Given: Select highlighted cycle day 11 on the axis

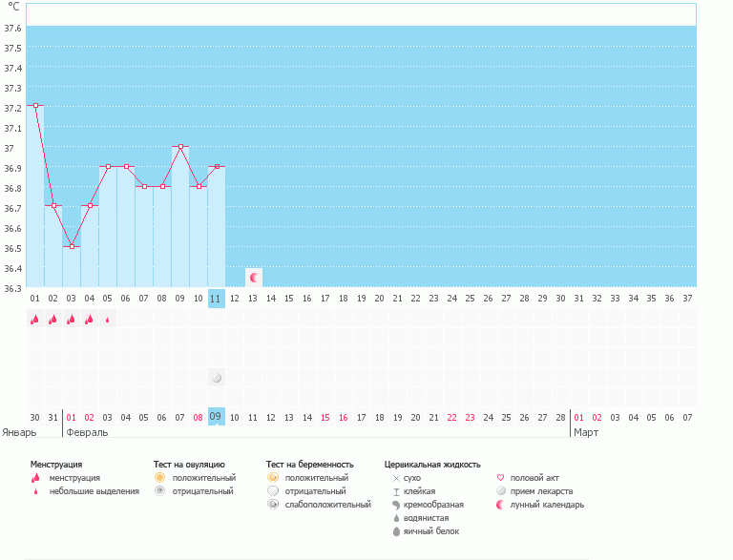Looking at the screenshot, I should tap(217, 298).
